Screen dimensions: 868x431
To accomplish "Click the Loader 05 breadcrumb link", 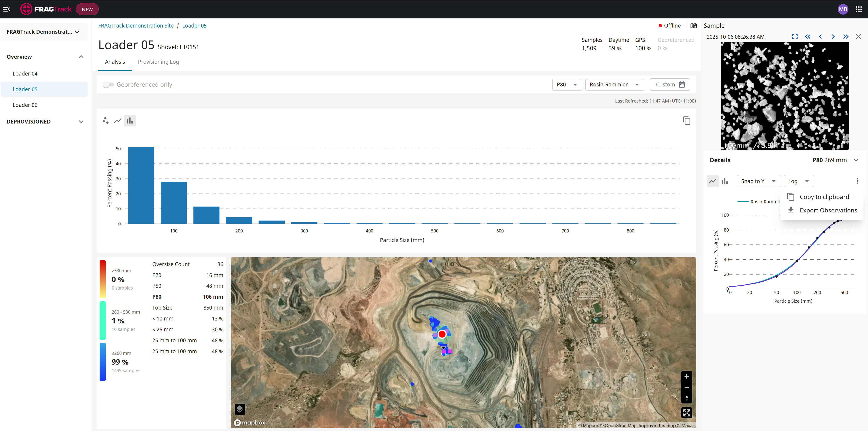I will (x=194, y=26).
